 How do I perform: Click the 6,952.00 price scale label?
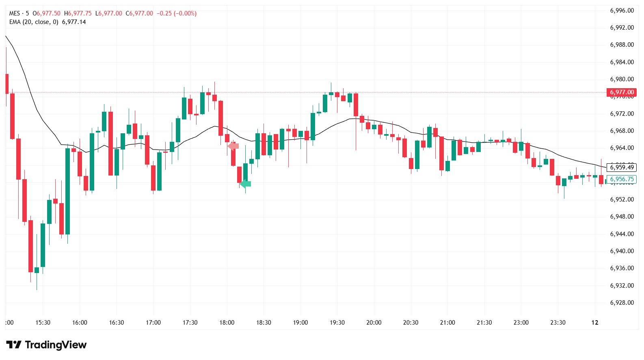pos(622,200)
